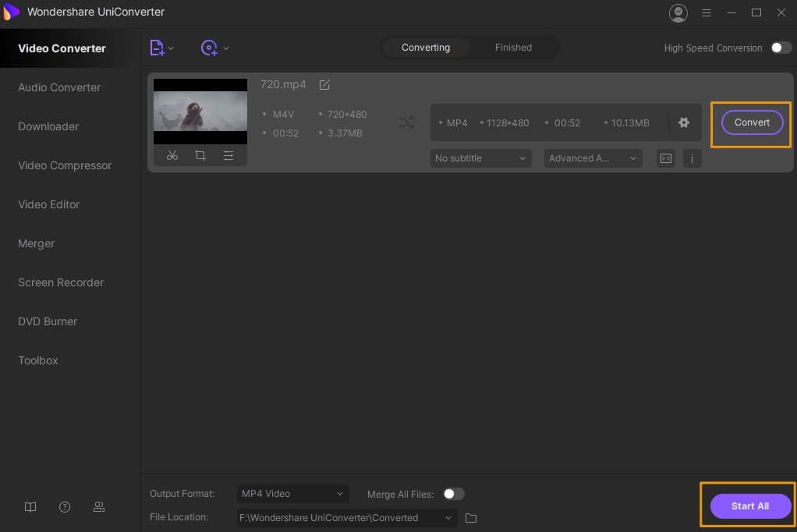797x532 pixels.
Task: Open the user guide book icon
Action: pyautogui.click(x=30, y=506)
